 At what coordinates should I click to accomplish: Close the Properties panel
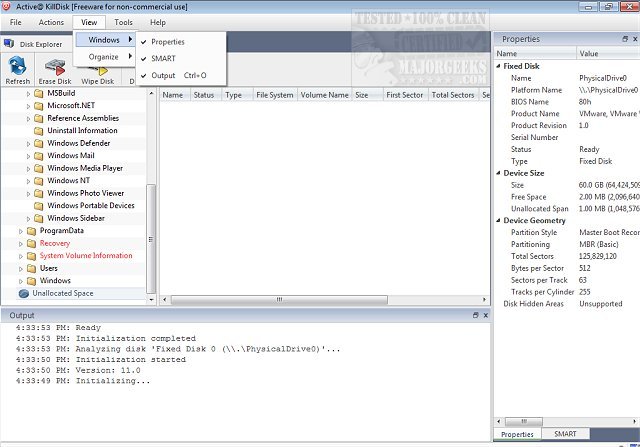635,39
